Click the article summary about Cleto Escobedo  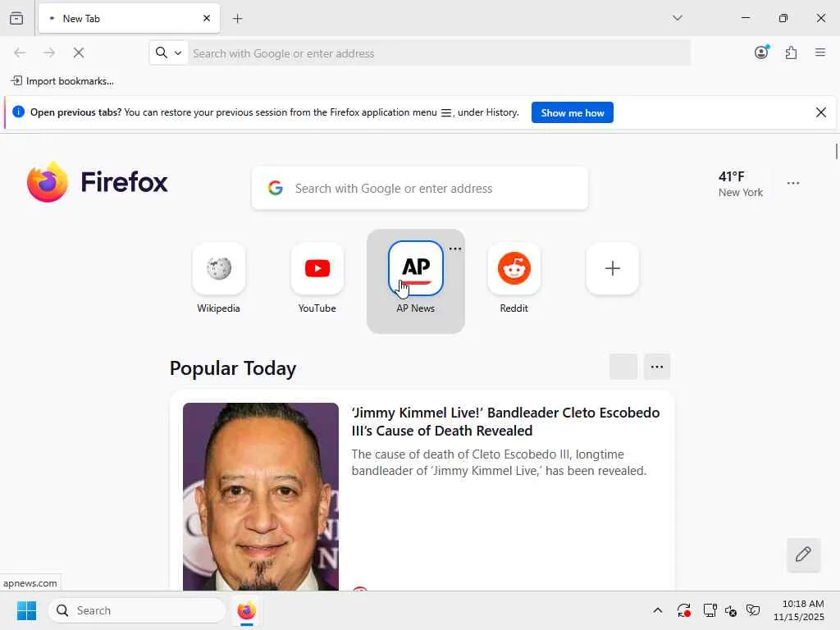tap(499, 463)
